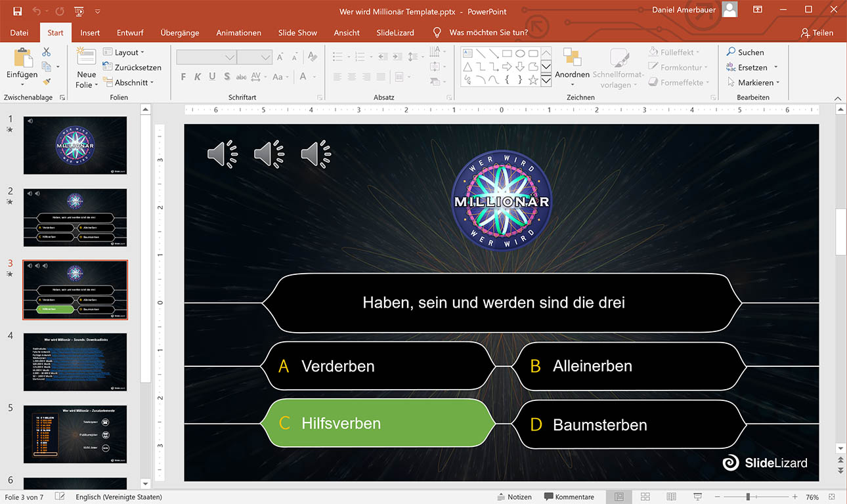This screenshot has width=847, height=504.
Task: Open Kommentare pane from status bar
Action: [569, 497]
